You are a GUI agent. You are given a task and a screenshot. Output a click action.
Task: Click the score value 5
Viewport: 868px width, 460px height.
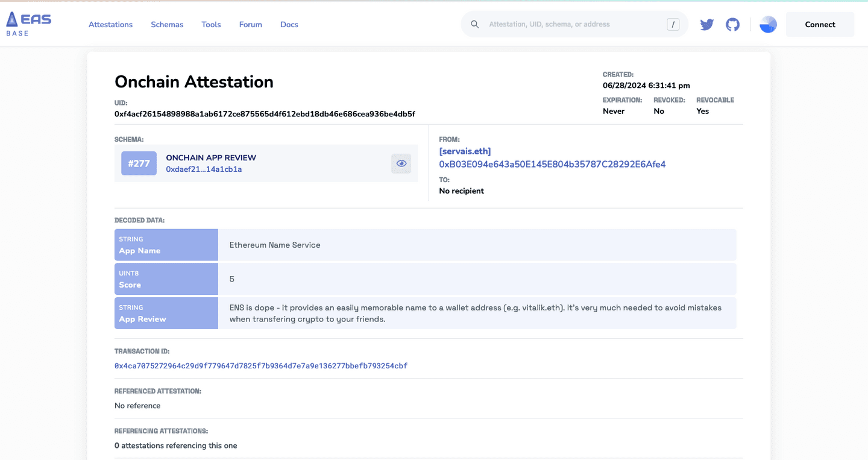coord(232,280)
